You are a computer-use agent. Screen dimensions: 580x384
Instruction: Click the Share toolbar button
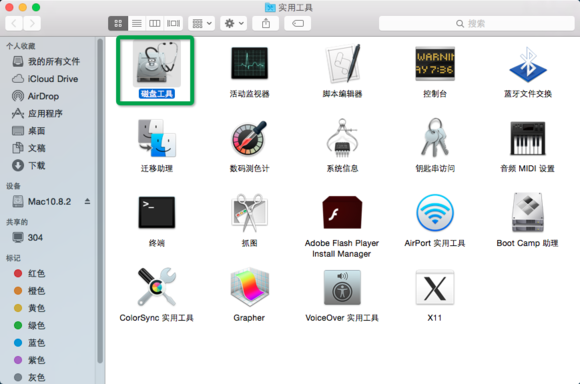click(x=266, y=24)
